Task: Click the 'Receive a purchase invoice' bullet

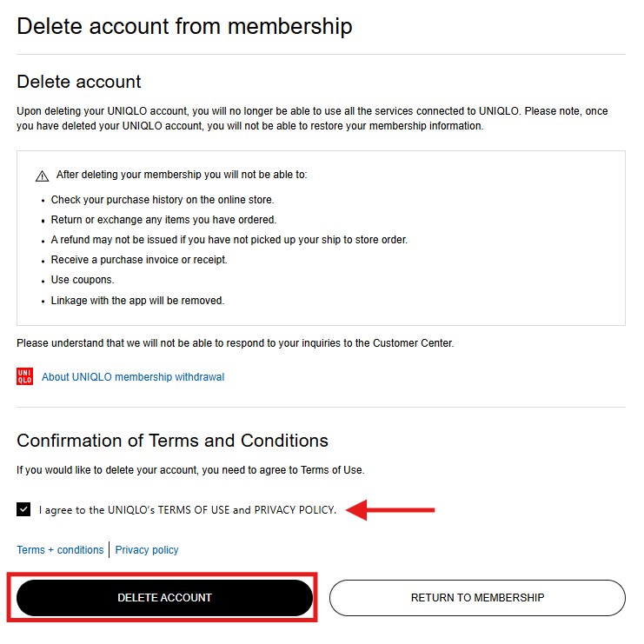Action: [x=139, y=260]
